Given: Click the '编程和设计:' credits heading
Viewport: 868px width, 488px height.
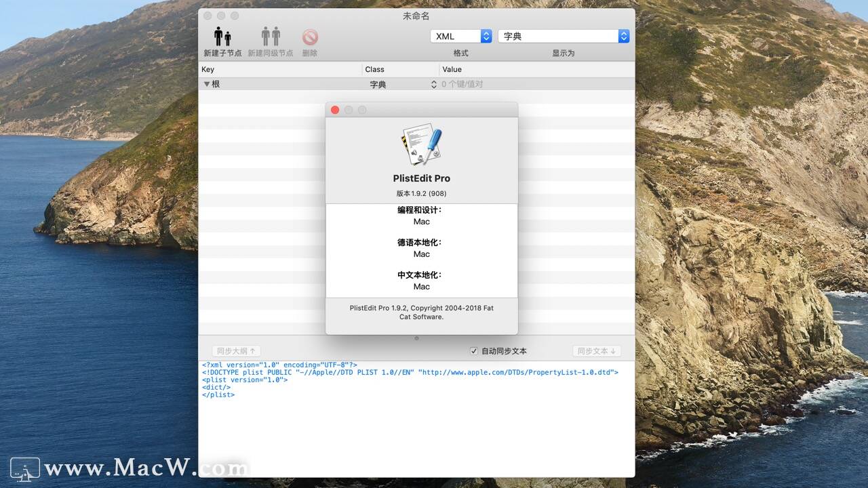Looking at the screenshot, I should pyautogui.click(x=420, y=210).
